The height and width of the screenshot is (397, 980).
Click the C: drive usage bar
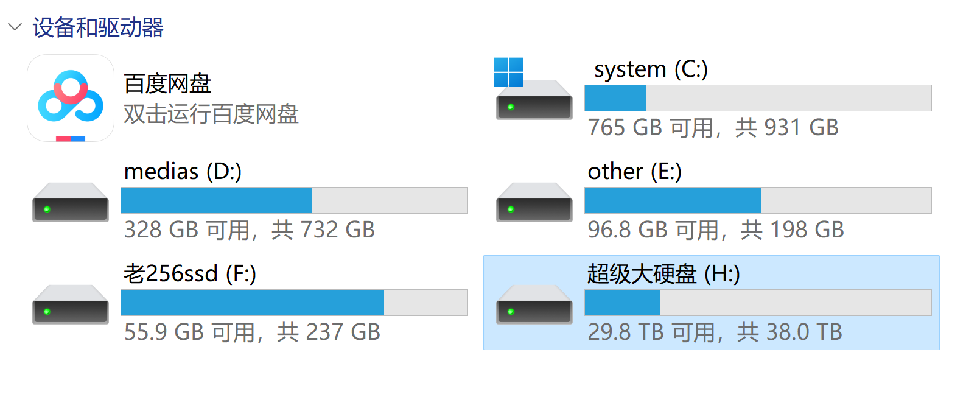(x=758, y=98)
